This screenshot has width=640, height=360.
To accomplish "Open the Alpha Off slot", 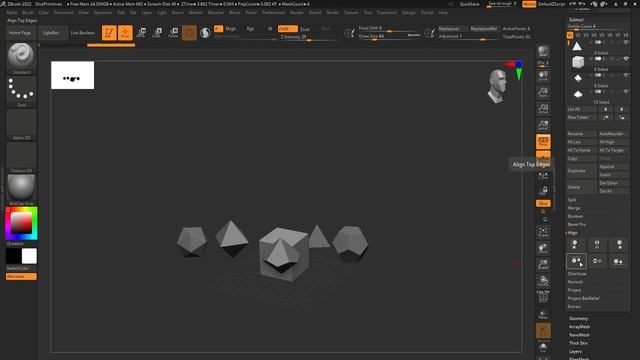I will tap(21, 124).
